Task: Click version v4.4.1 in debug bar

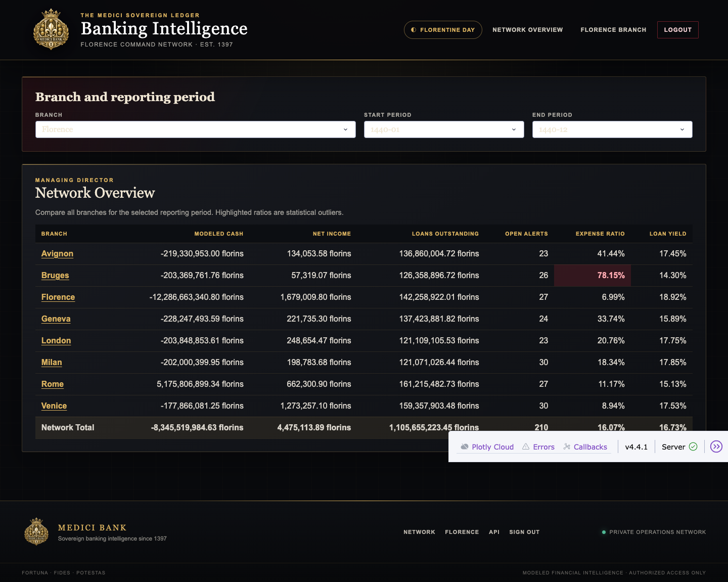Action: pyautogui.click(x=636, y=447)
